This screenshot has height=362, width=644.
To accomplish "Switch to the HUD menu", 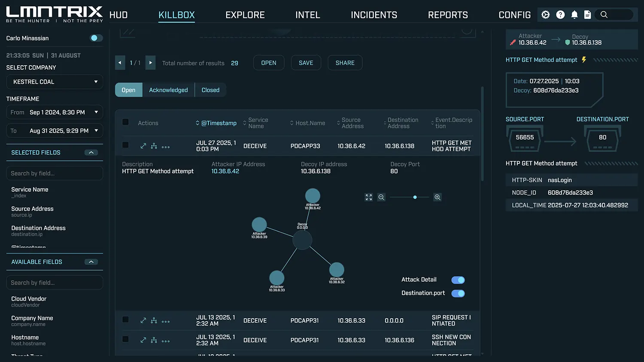I will (x=118, y=15).
